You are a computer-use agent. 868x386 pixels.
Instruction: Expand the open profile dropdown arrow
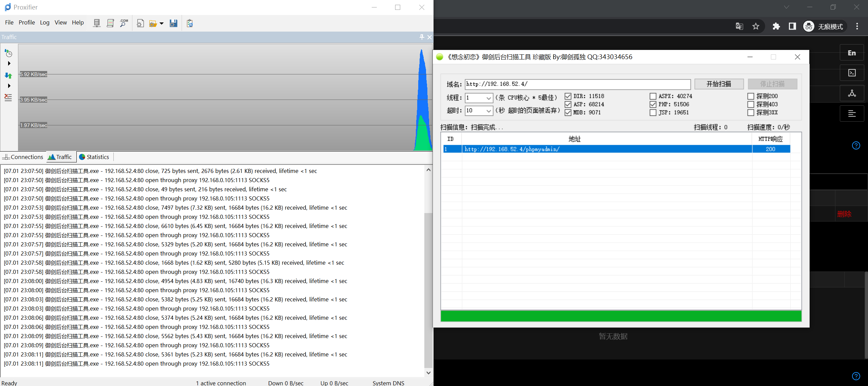tap(162, 23)
